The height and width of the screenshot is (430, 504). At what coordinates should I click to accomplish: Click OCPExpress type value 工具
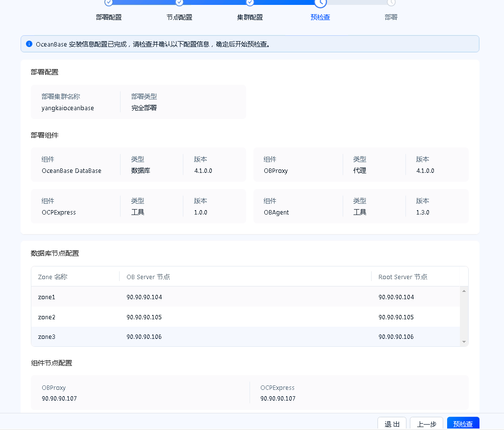(138, 213)
